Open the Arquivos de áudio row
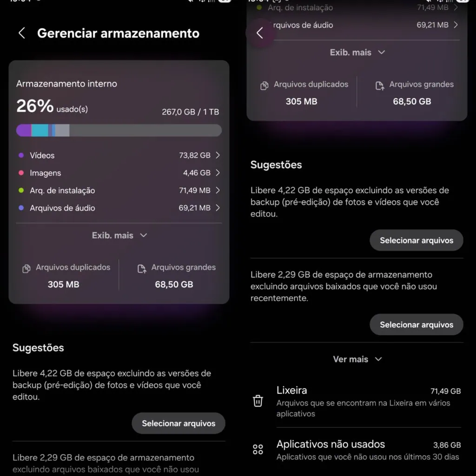Viewport: 476px width, 476px height. point(119,208)
